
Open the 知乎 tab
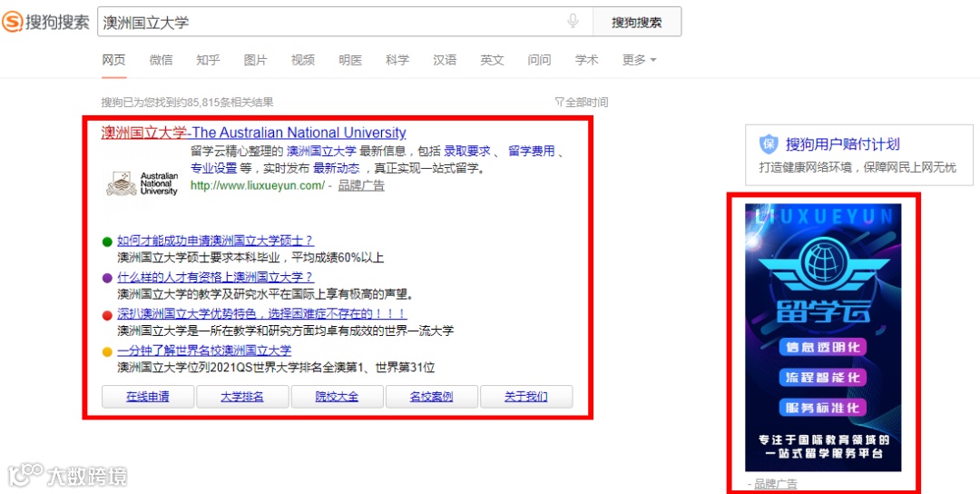coord(208,60)
